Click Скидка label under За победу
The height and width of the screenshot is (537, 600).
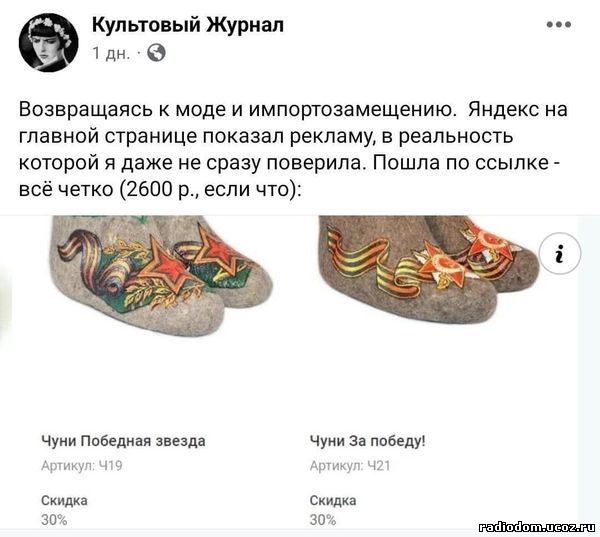[x=333, y=500]
